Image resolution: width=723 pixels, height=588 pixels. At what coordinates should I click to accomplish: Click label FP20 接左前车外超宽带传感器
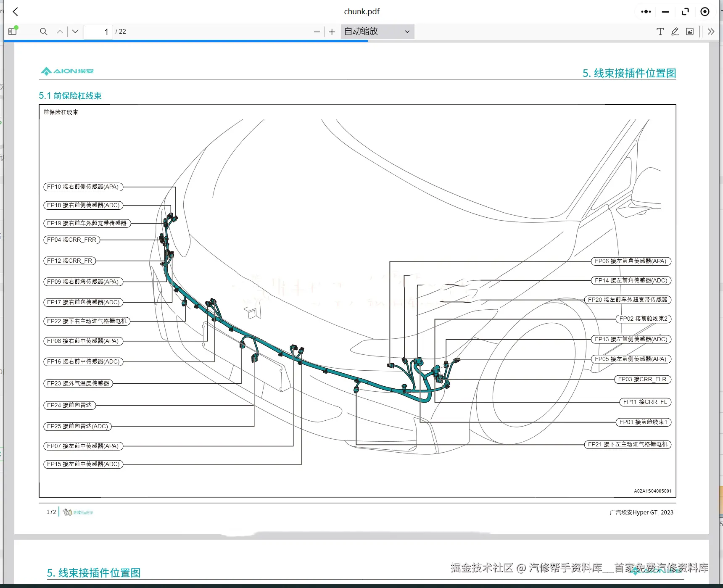(628, 300)
